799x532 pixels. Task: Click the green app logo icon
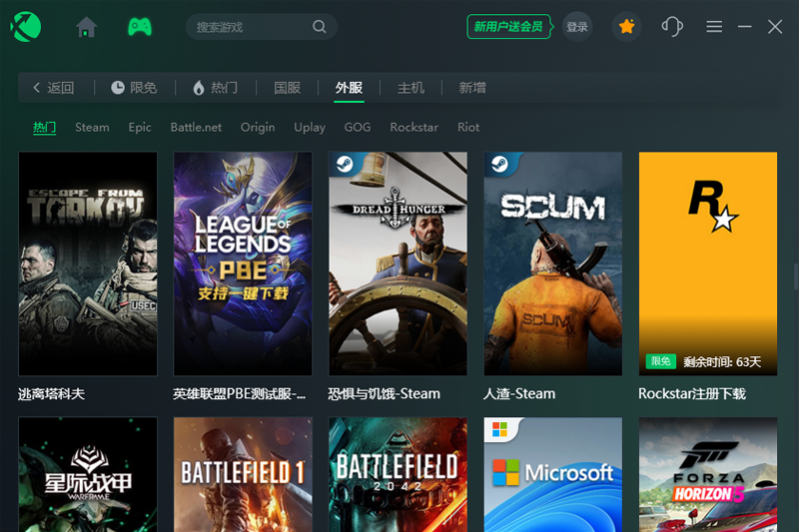[26, 27]
